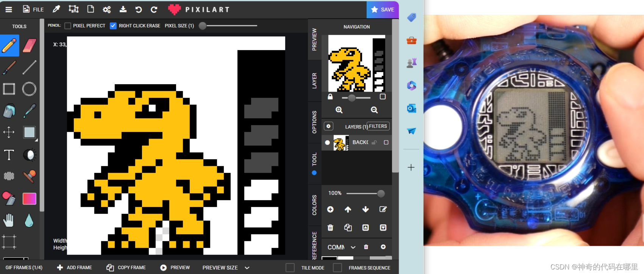Open the layer FILTERS button
This screenshot has height=274, width=644.
point(378,126)
